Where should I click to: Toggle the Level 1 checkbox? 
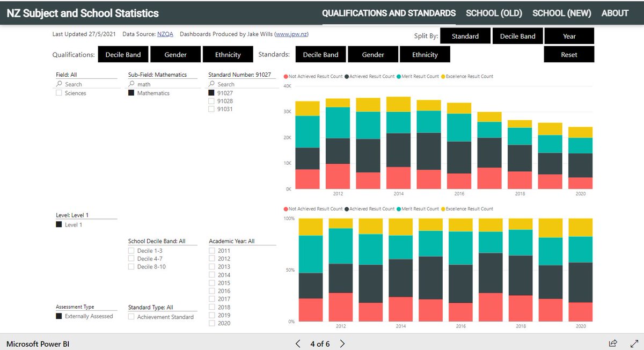(59, 225)
